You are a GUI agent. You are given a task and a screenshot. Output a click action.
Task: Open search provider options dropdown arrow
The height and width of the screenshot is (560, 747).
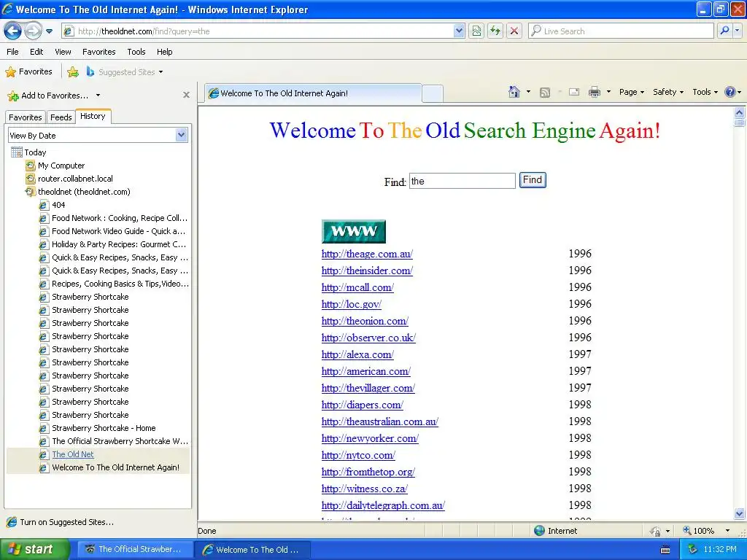(738, 31)
